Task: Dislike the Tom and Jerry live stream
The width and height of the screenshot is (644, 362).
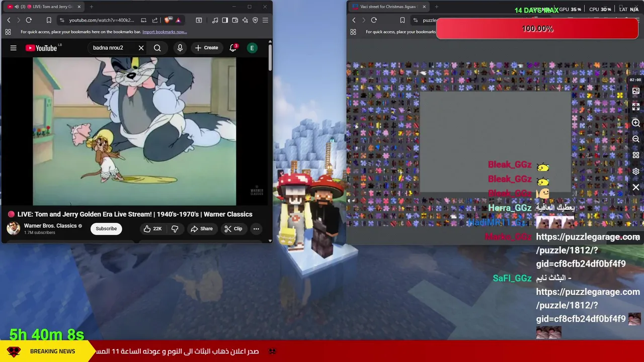Action: tap(175, 229)
